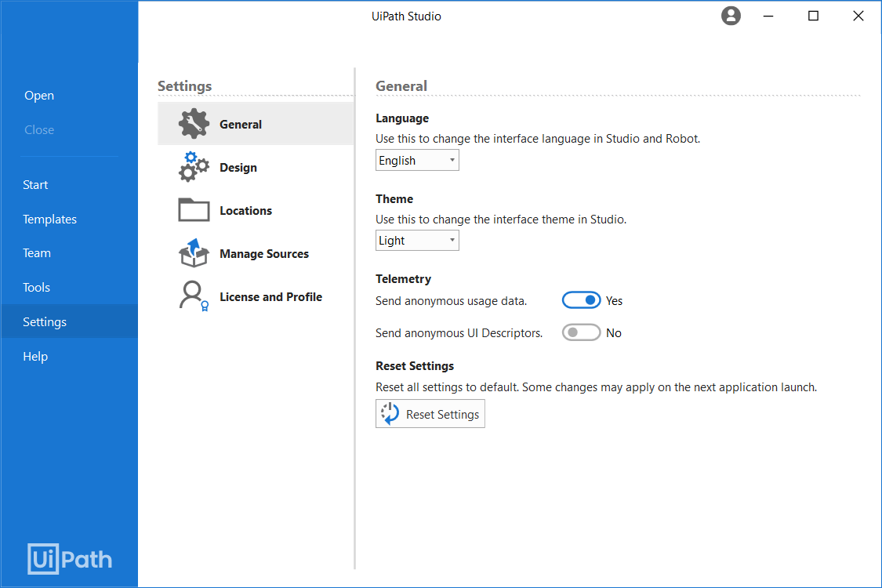Select the License and Profile person icon
This screenshot has width=882, height=588.
pos(192,296)
